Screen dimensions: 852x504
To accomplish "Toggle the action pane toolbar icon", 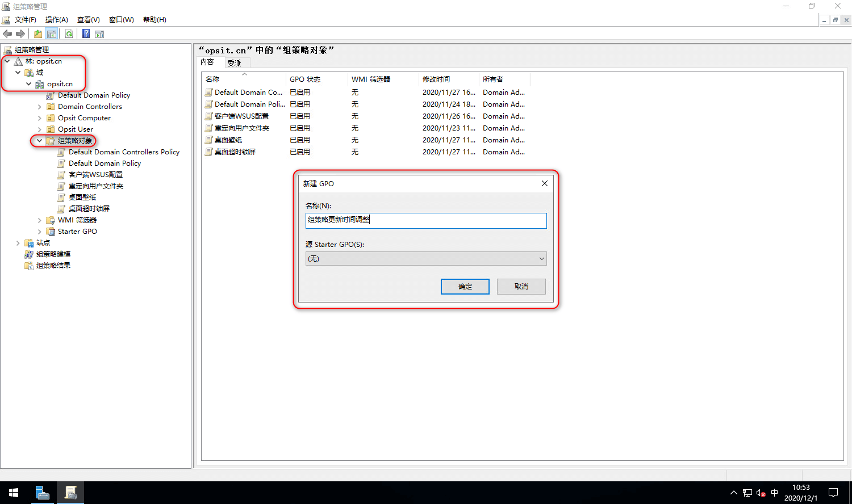I will [x=99, y=34].
